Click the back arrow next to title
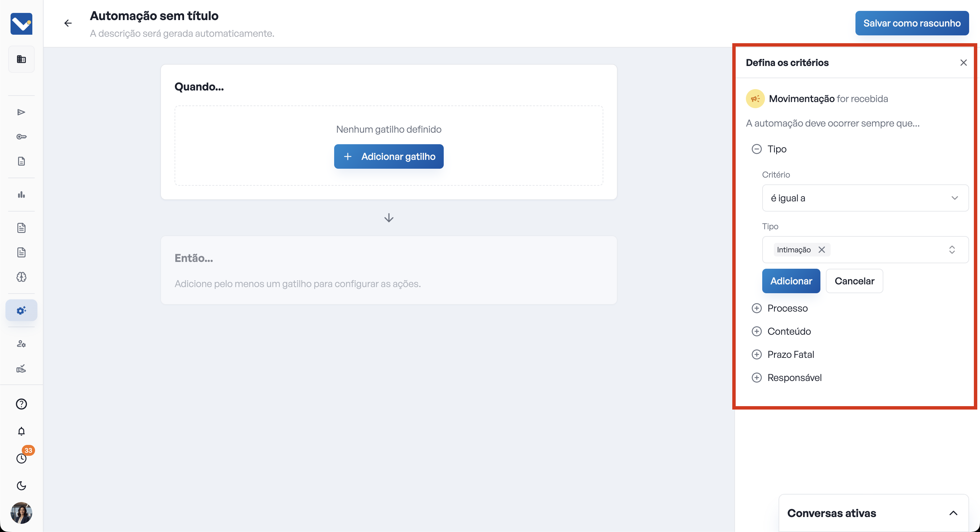This screenshot has height=532, width=980. click(68, 23)
